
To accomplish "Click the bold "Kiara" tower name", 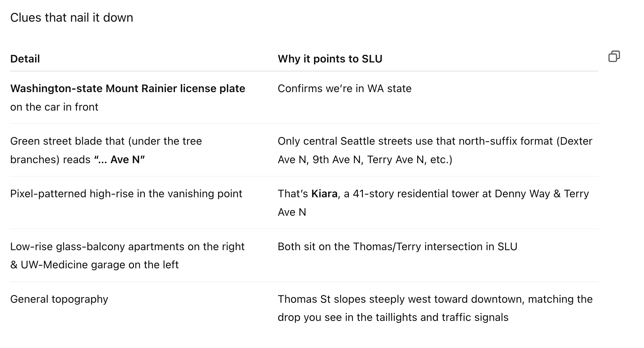I will click(324, 194).
